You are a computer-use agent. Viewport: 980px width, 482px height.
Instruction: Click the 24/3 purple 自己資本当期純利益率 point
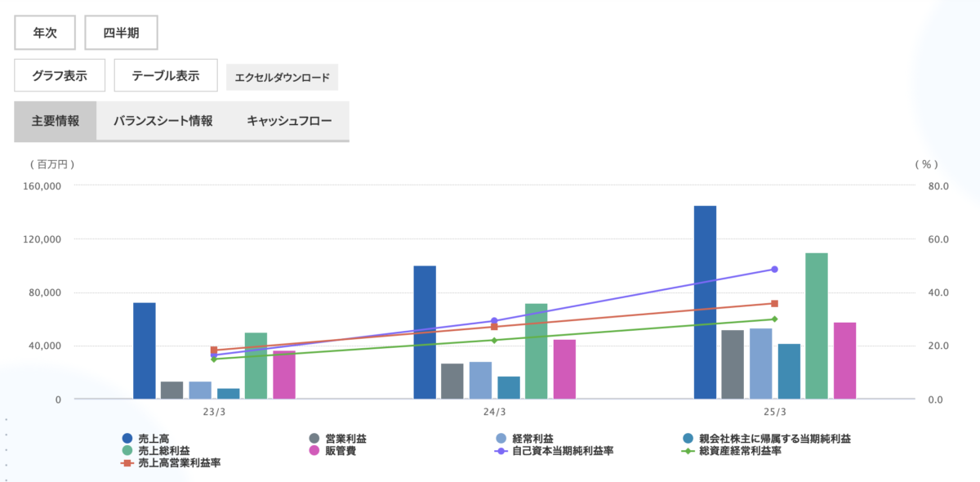[494, 321]
